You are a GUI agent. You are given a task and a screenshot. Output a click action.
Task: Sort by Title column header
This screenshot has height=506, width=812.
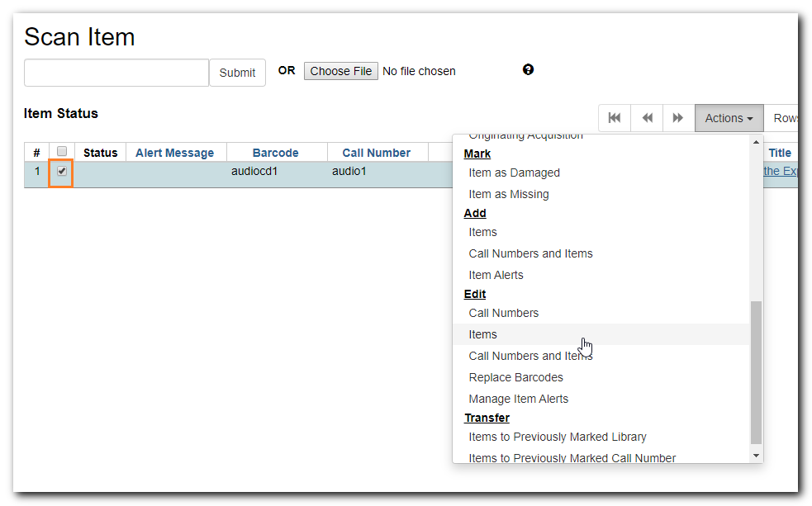tap(780, 153)
